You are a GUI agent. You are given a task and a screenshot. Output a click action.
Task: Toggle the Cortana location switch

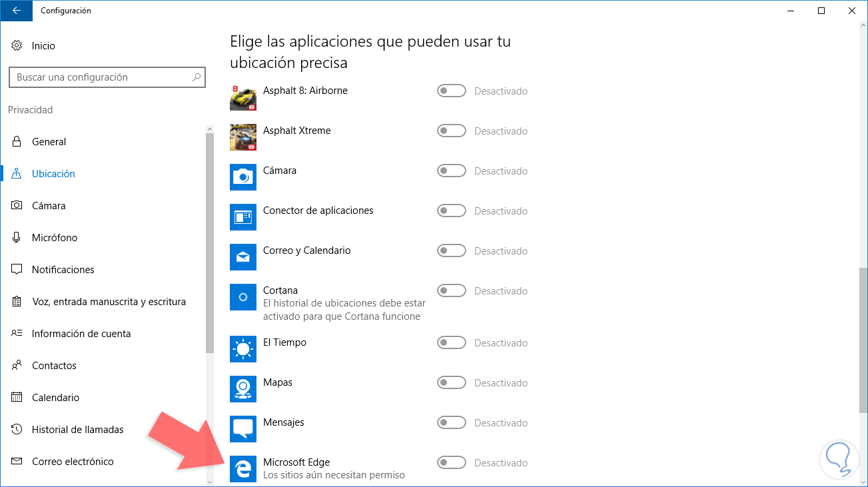point(451,290)
